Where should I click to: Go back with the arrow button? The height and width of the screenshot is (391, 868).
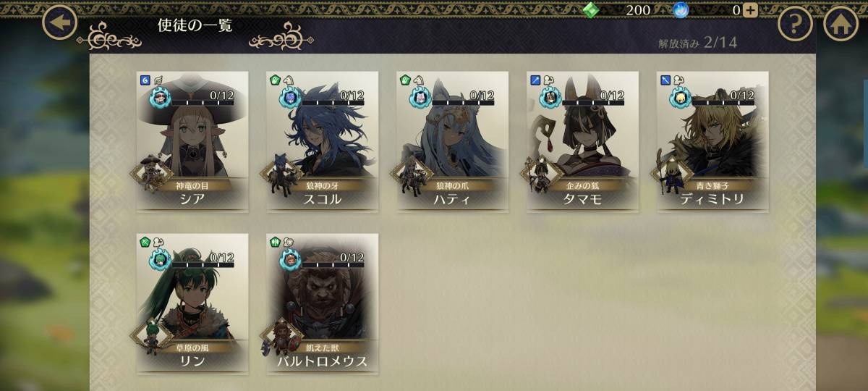60,23
